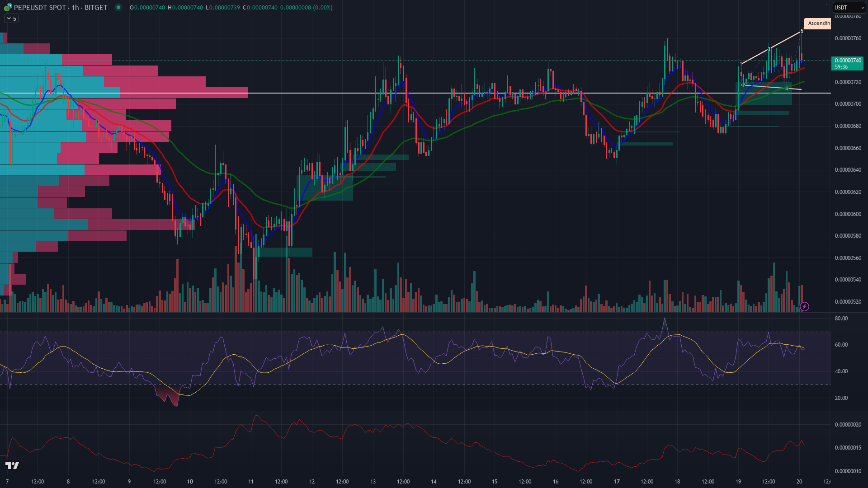The width and height of the screenshot is (868, 488).
Task: Click the current price tag 0.00000740
Action: pos(847,61)
